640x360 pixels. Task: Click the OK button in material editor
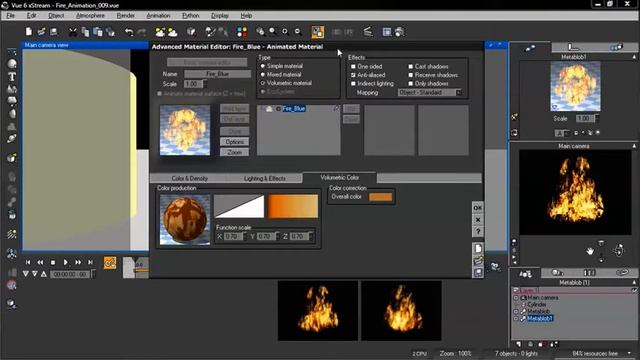point(478,208)
